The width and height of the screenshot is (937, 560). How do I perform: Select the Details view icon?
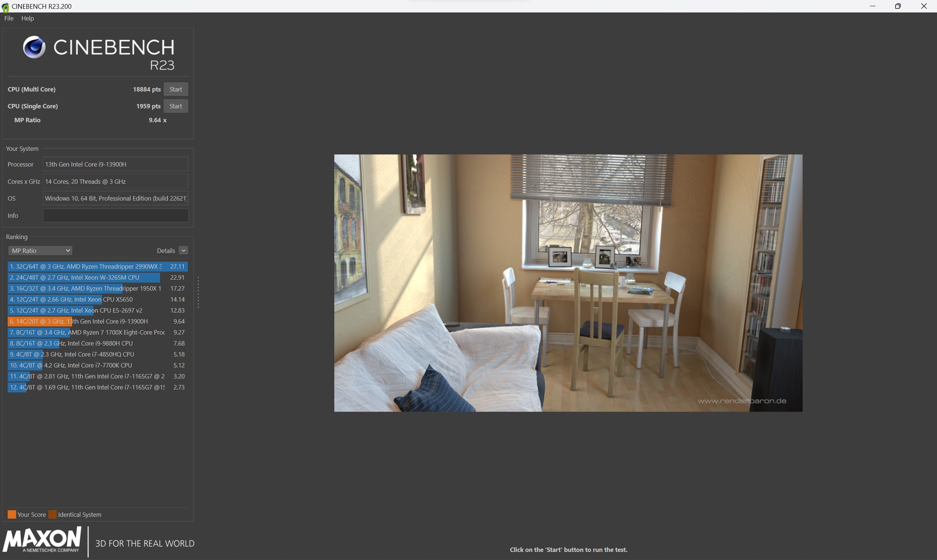183,251
